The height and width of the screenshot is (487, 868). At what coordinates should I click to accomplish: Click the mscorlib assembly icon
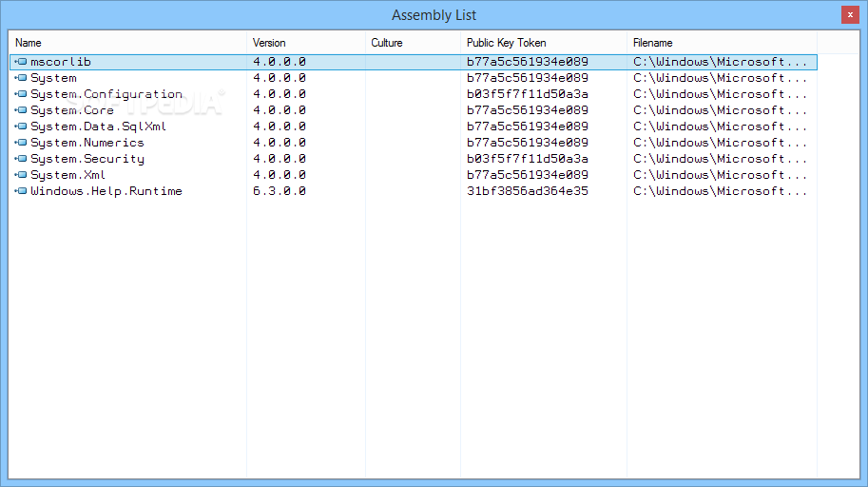point(21,62)
